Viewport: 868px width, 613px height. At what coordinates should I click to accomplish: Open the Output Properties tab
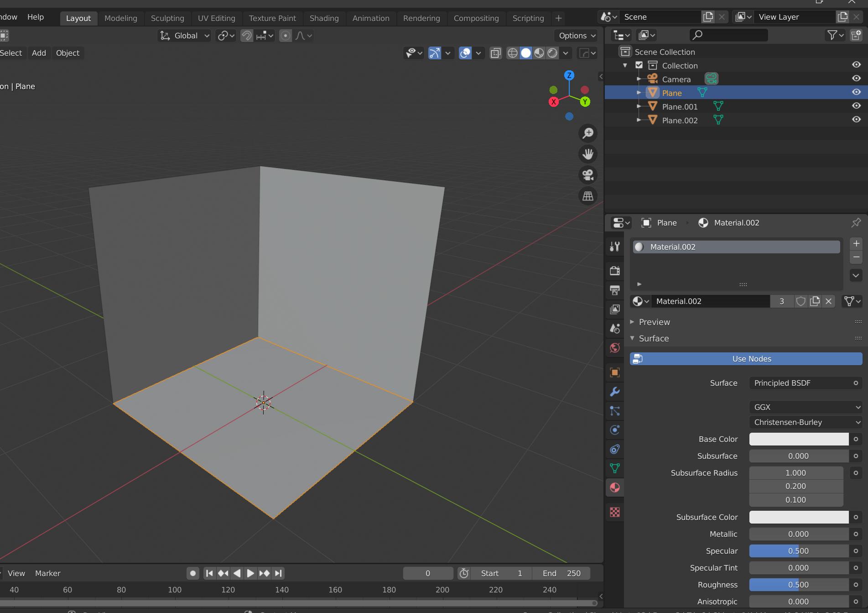[x=614, y=290]
